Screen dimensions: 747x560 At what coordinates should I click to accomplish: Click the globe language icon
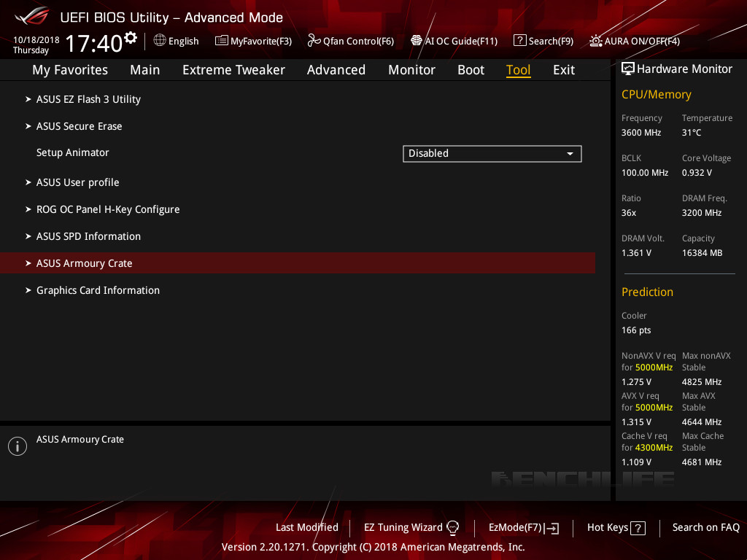coord(160,41)
